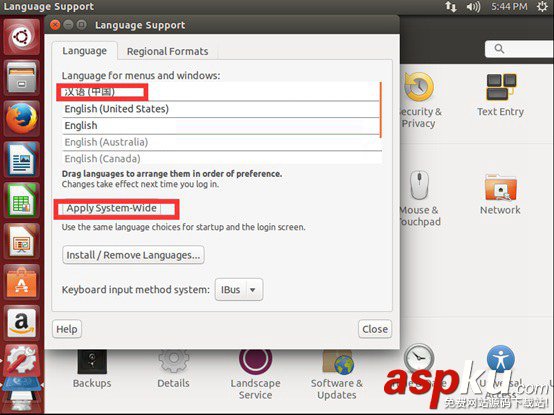
Task: Select the plain English language entry
Action: click(220, 125)
